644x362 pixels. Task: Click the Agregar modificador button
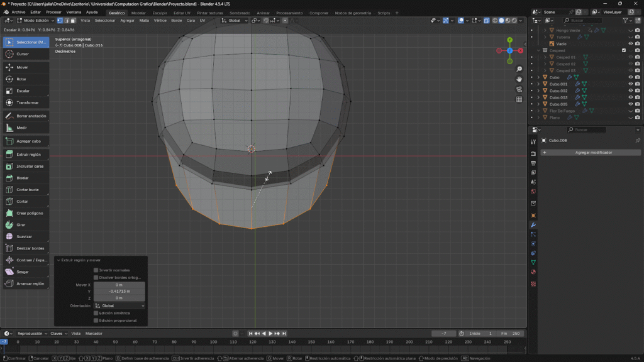click(x=591, y=153)
